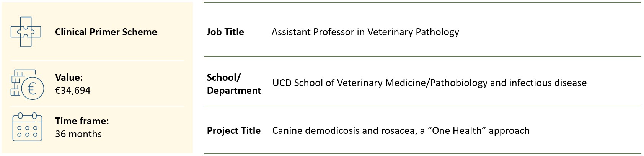Click the bold "Time frame:" label

coord(82,121)
